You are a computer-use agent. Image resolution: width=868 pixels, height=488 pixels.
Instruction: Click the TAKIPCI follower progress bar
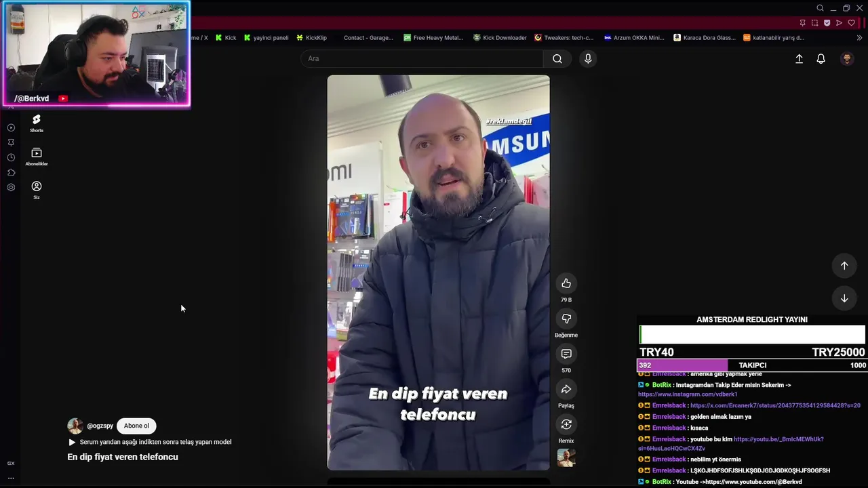click(752, 365)
